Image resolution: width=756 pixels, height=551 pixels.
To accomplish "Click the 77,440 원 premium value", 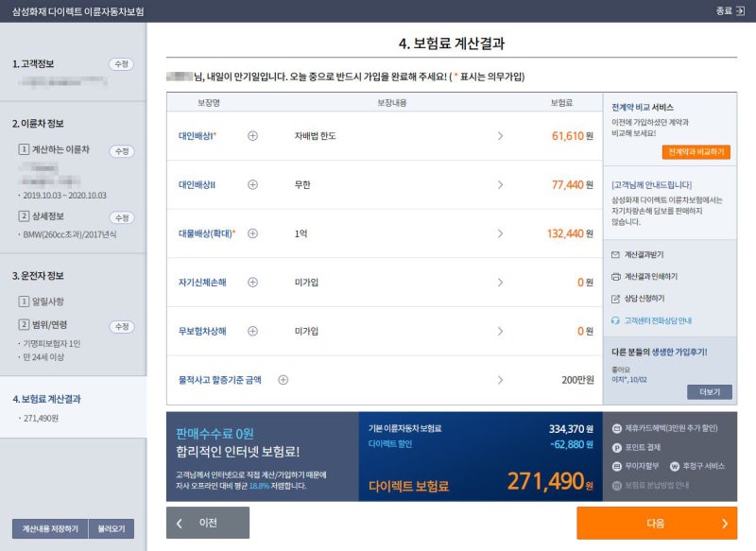I will click(x=573, y=184).
